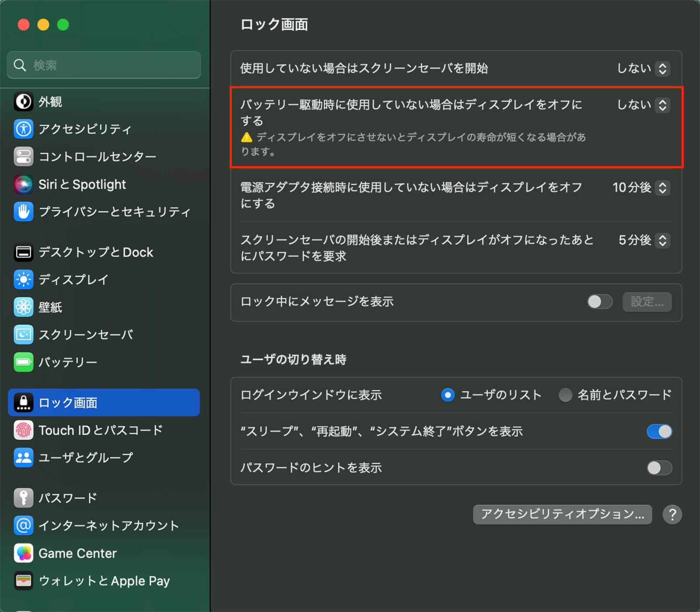Click the プライバシーとセキュリティ hand icon

click(23, 212)
